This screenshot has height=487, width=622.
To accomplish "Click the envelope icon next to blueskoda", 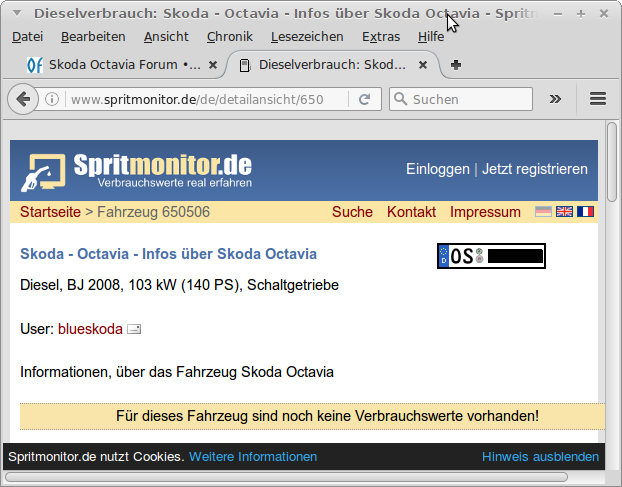I will (x=134, y=328).
